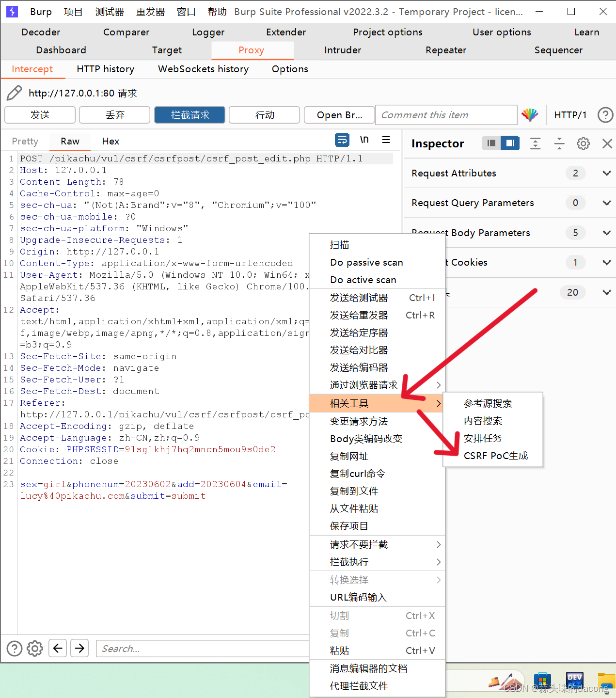Collapse all Inspector sections
Viewport: 616px width, 698px height.
point(559,143)
